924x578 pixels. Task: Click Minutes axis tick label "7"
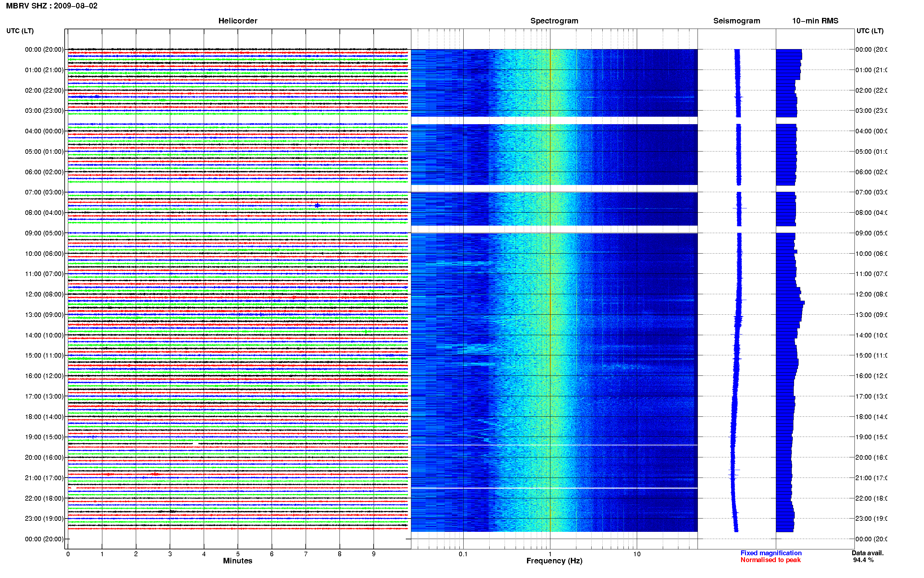pos(306,554)
